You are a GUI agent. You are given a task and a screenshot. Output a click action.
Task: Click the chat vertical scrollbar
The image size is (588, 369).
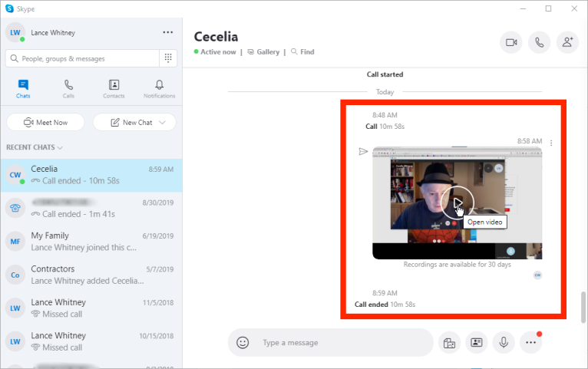point(583,307)
